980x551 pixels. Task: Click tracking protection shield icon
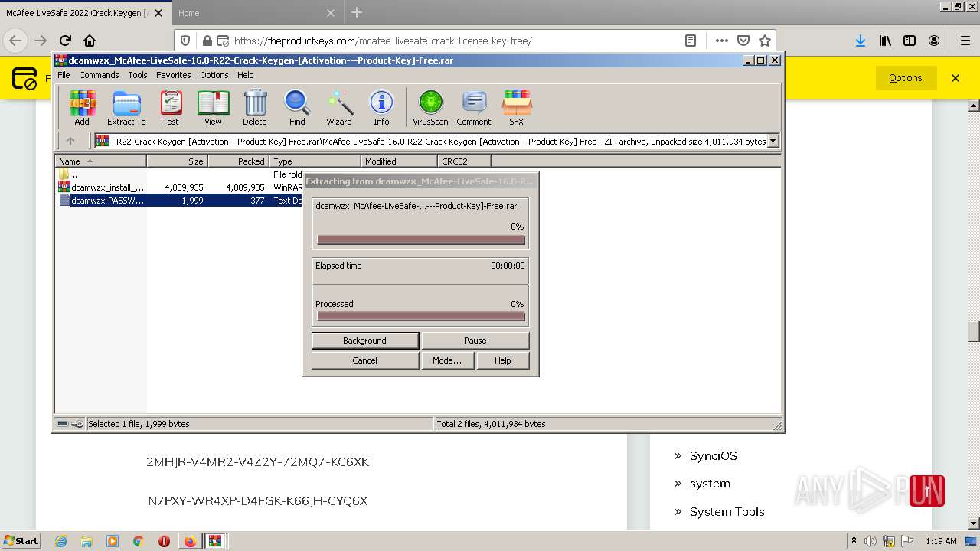point(185,41)
